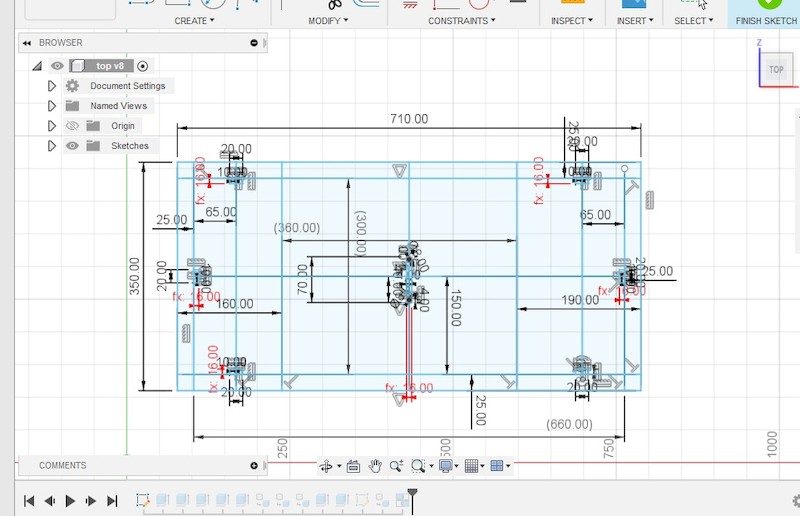This screenshot has width=800, height=516.
Task: Open timeline settings gear at bottom right
Action: pos(796,502)
